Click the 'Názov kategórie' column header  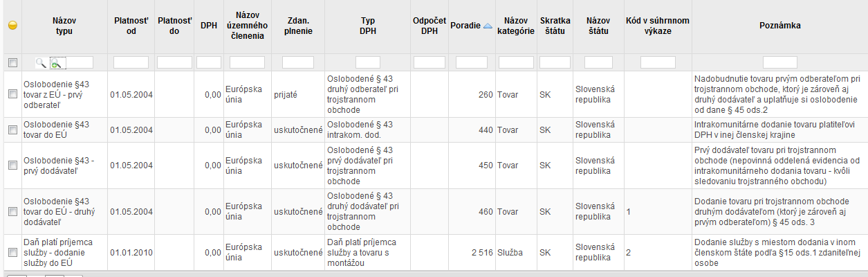point(516,26)
